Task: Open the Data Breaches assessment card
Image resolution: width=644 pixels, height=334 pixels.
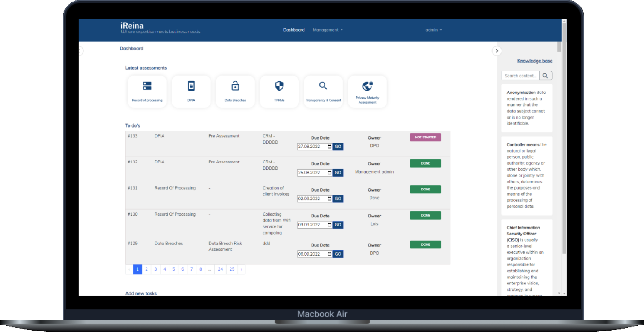Action: 235,92
